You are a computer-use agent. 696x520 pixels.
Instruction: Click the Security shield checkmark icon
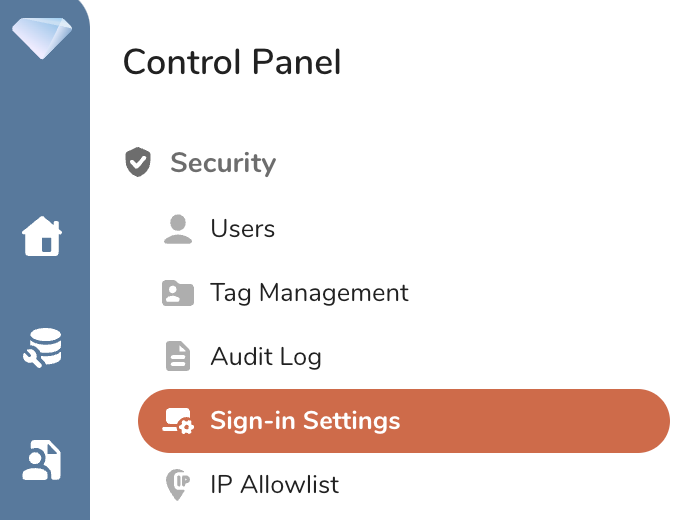coord(138,162)
